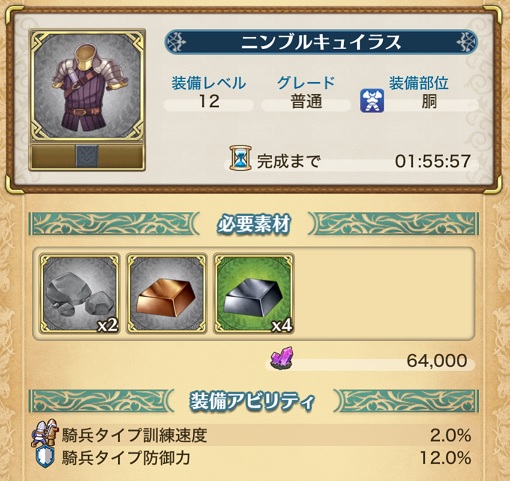Tap the Nimble Cuirass armor thumbnail

tap(87, 85)
